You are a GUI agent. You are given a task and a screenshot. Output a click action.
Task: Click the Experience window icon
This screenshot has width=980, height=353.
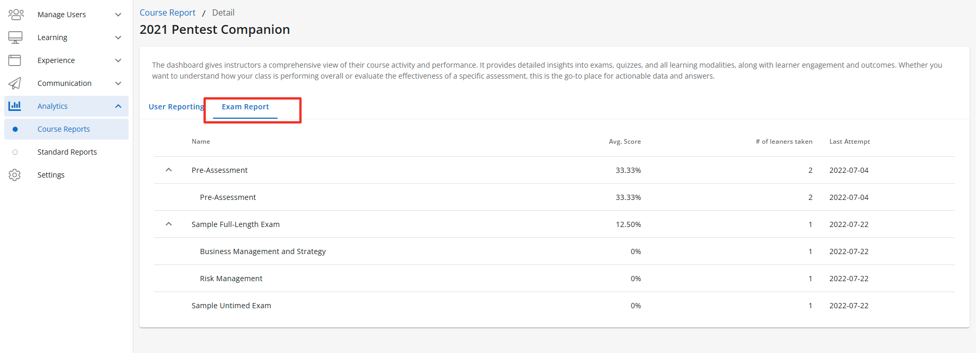coord(15,60)
